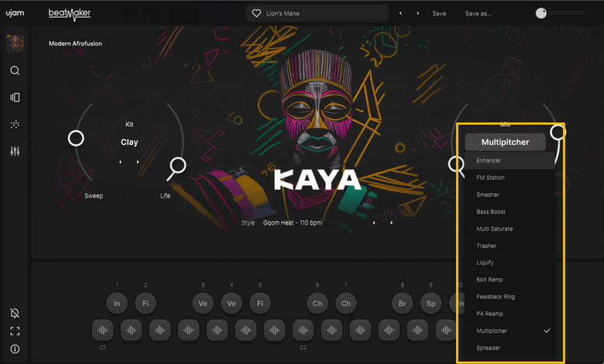The height and width of the screenshot is (364, 604).
Task: Click the ujam logo
Action: tap(15, 13)
